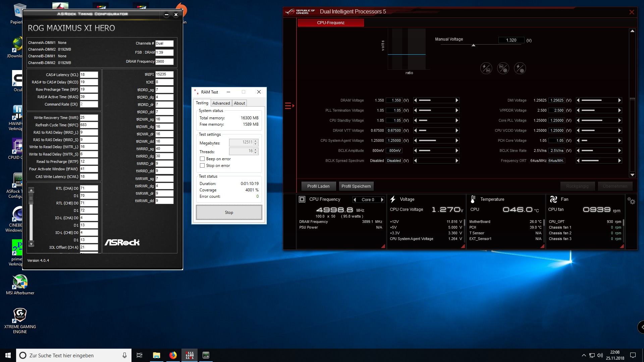Switch to the ASRock Timing Configurator taskbar icon
The image size is (644, 362).
pos(206,355)
